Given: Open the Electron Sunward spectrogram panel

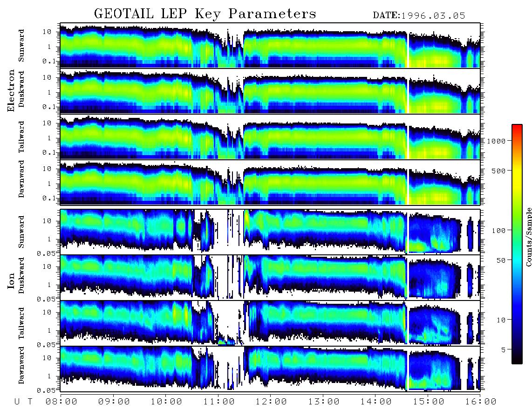Looking at the screenshot, I should 270,45.
